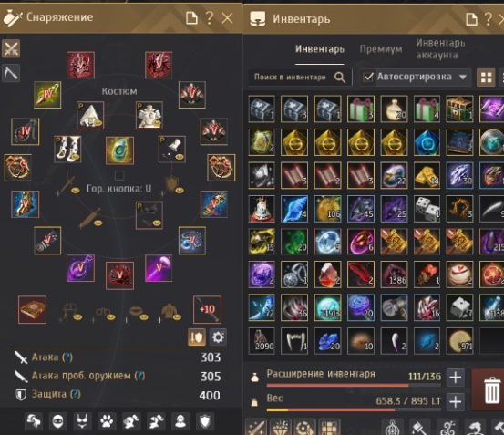Switch inventory to grid view icon

tap(486, 78)
